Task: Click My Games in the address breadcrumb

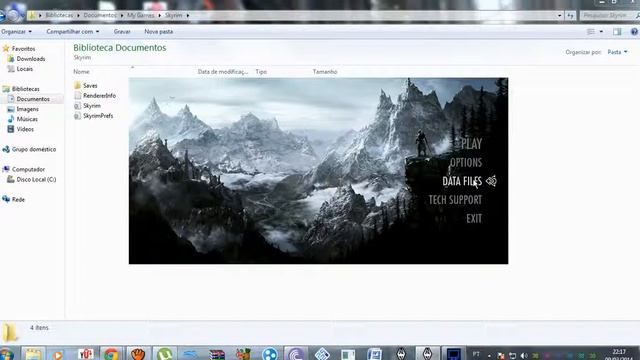Action: tap(140, 15)
